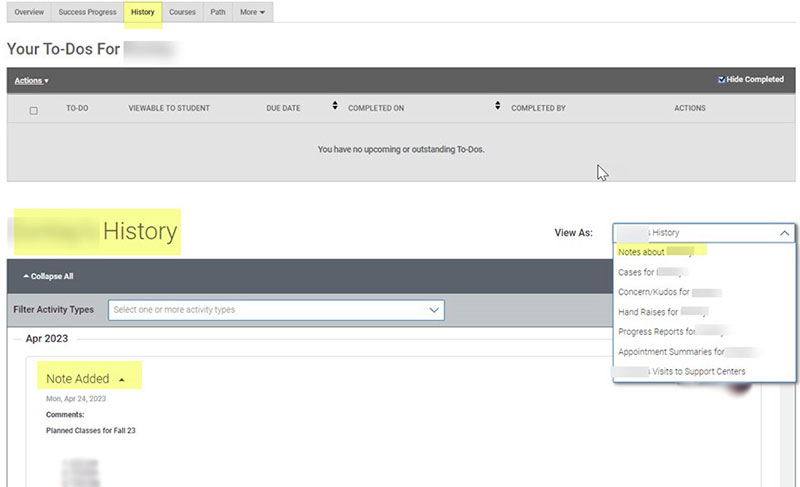Collapse the Note Added entry arrow
The image size is (800, 487).
pos(122,379)
